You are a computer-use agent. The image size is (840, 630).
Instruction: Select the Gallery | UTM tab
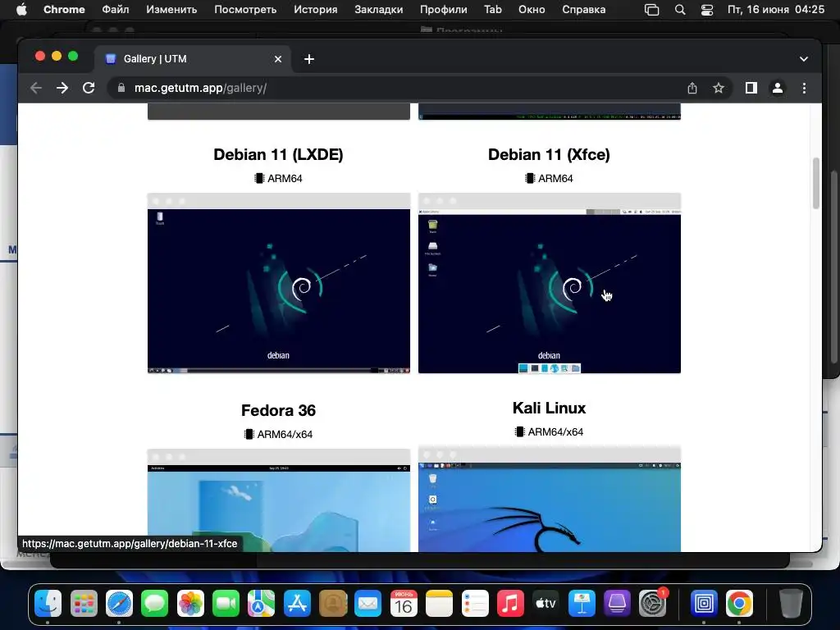193,59
